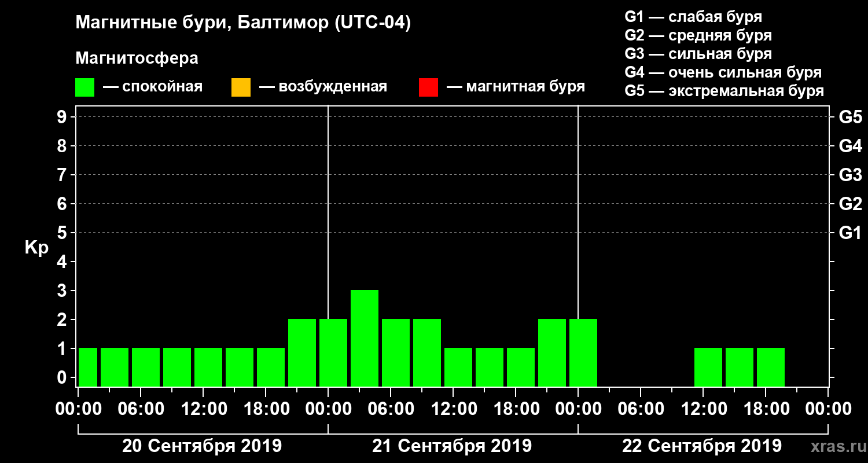Click 'G3 — сильная буря' legend line

click(x=698, y=54)
